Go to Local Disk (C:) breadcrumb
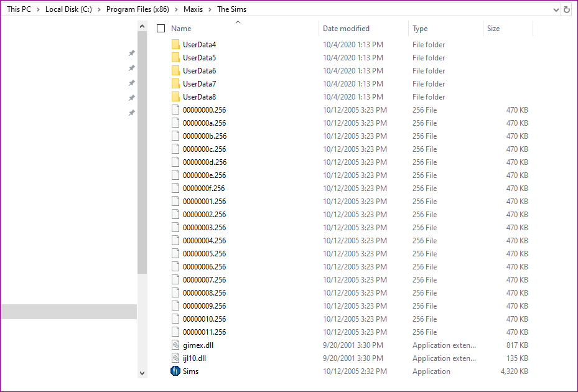Screen dimensions: 578x392 69,9
